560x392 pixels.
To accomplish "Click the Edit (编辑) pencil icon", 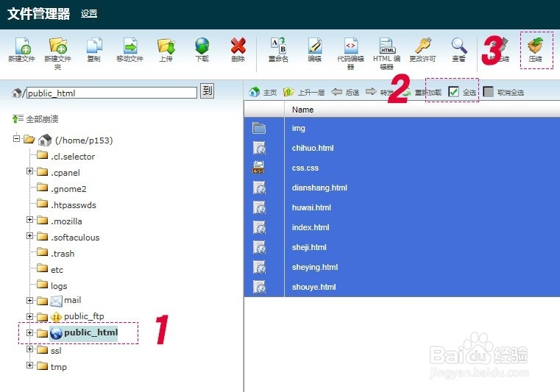I will 315,46.
